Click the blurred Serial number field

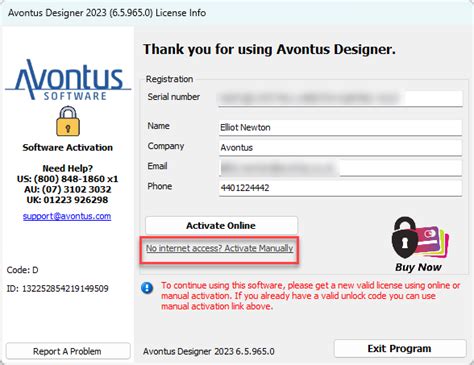340,98
